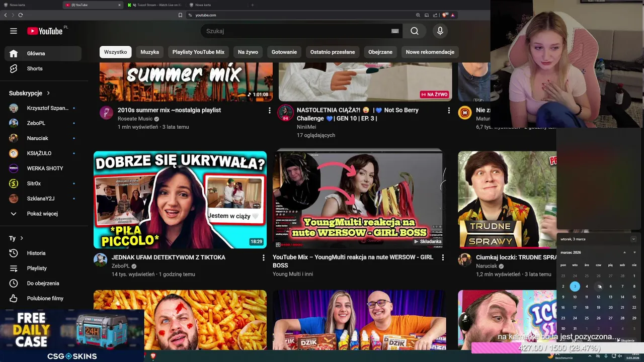Open more options for NASTOLETNIA CIĄŻA video
644x362 pixels.
pos(449,111)
